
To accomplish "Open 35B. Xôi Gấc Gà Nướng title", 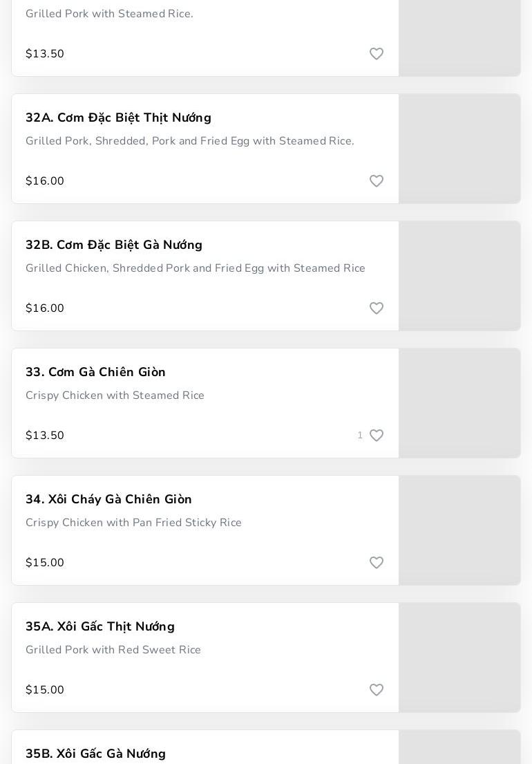I will tap(95, 753).
